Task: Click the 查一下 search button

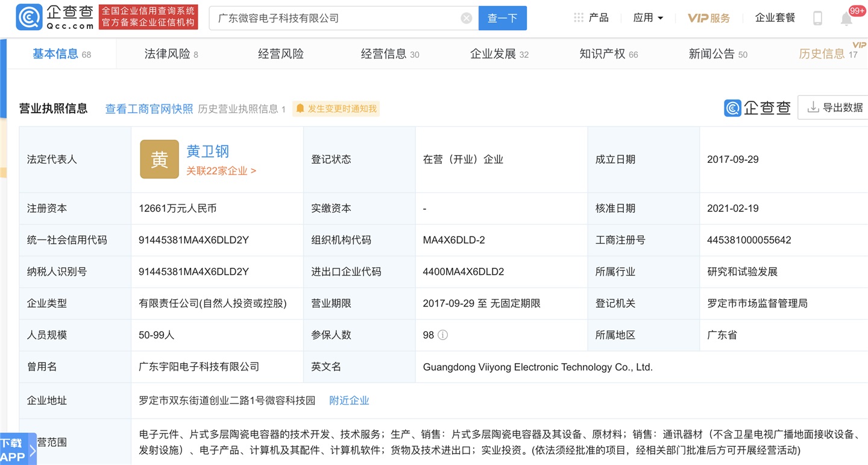Action: click(x=503, y=18)
